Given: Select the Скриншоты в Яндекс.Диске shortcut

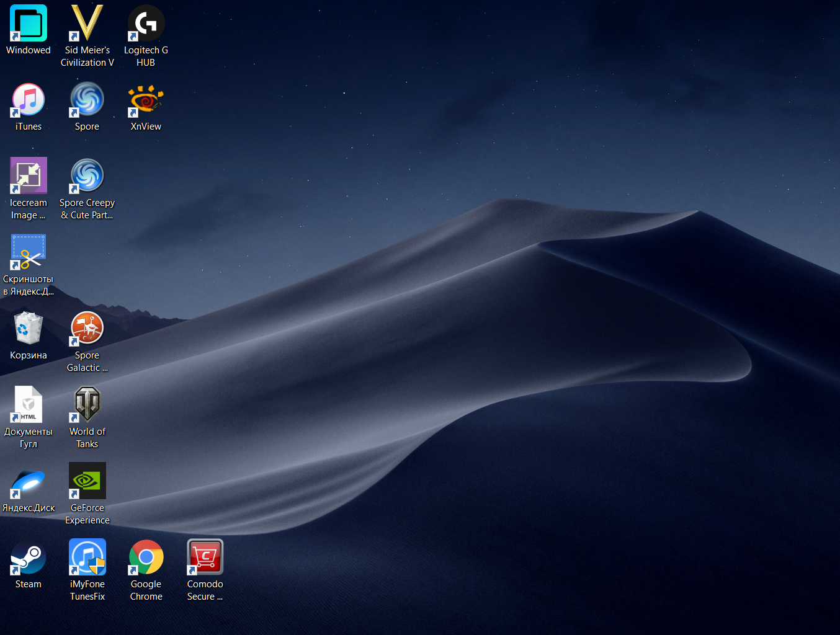Looking at the screenshot, I should click(x=29, y=252).
